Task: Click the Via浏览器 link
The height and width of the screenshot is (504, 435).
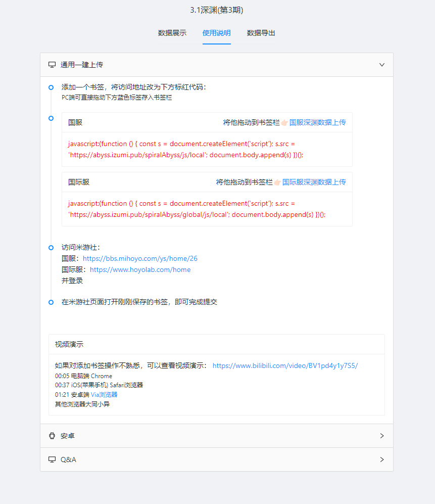Action: tap(104, 394)
